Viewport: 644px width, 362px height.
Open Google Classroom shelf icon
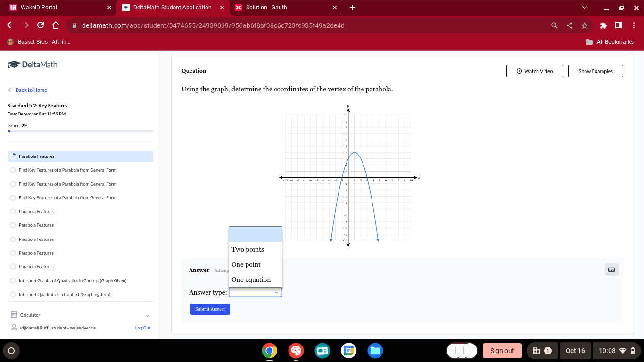point(322,351)
